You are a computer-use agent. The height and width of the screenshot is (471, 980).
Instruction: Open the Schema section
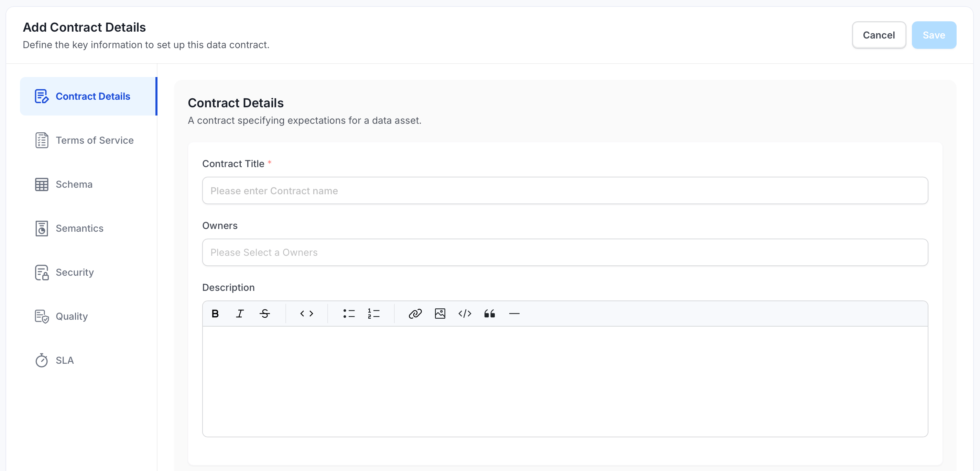pos(74,185)
